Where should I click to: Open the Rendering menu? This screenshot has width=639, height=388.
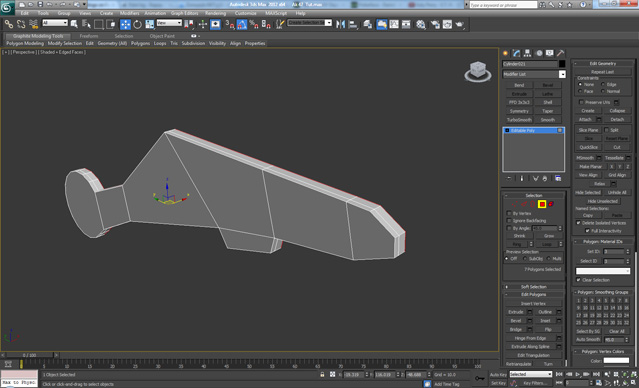(x=216, y=13)
